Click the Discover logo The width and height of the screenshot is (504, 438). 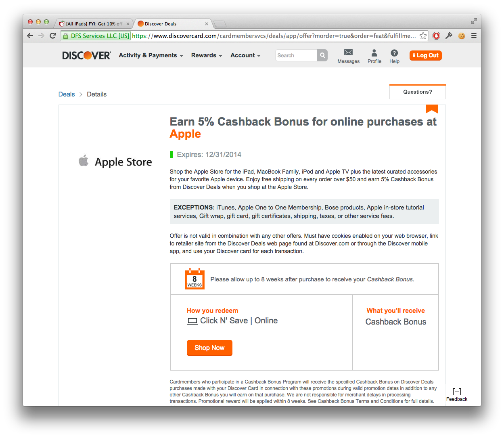click(86, 55)
